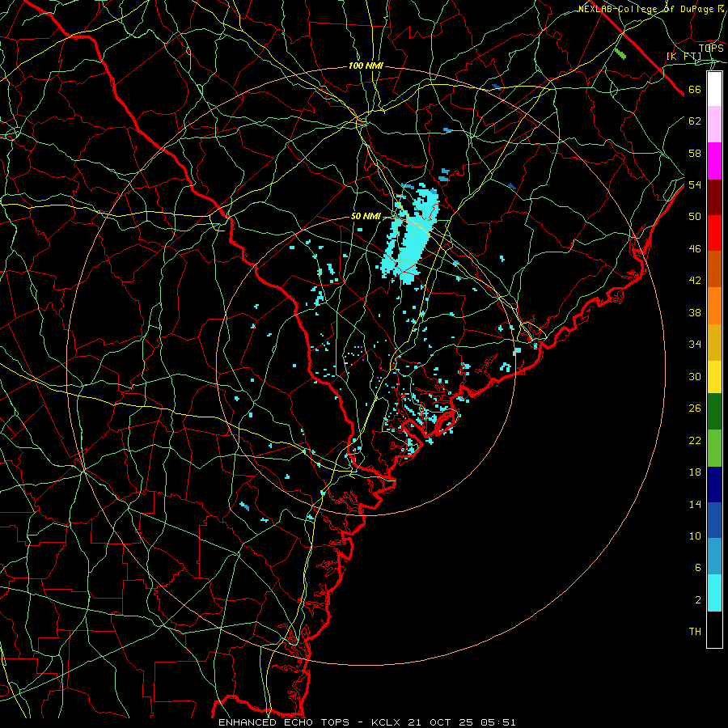Viewport: 728px width, 728px height.
Task: Click the '58' legend value
Action: pos(695,153)
